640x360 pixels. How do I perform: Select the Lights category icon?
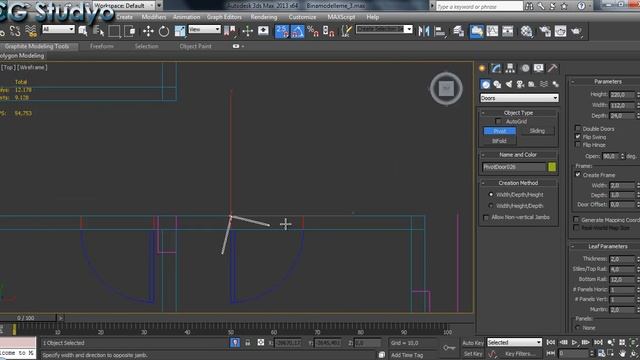[x=509, y=84]
